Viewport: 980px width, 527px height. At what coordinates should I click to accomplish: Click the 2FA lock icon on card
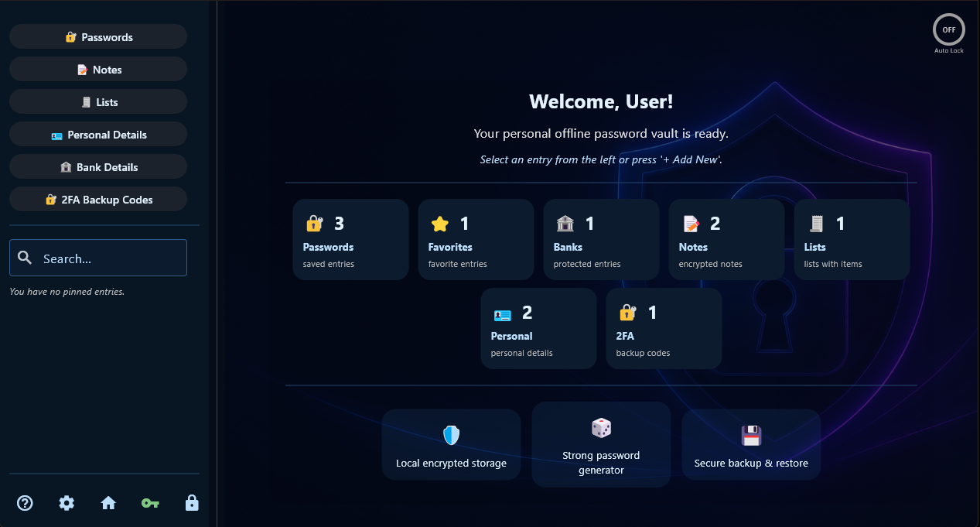(627, 313)
